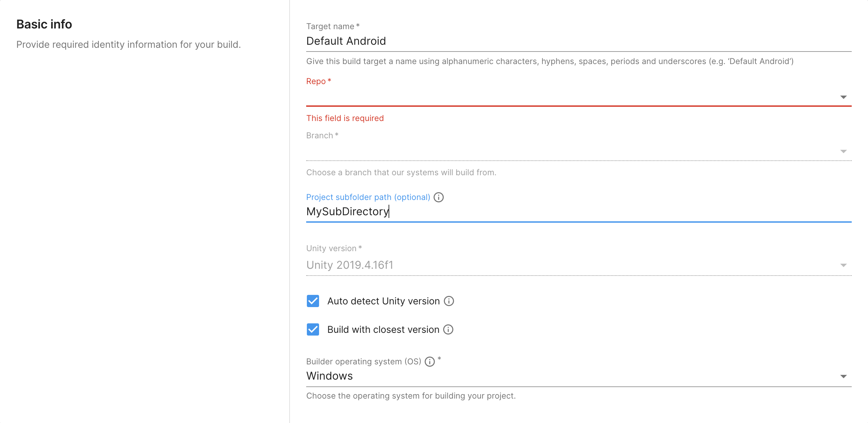Click the Build with closest version label
The width and height of the screenshot is (868, 423).
point(383,329)
